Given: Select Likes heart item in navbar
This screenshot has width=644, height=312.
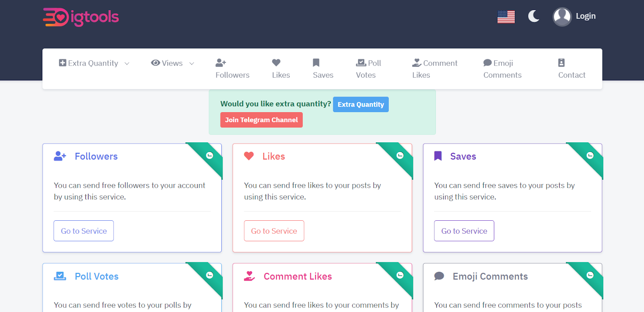Looking at the screenshot, I should (x=281, y=69).
